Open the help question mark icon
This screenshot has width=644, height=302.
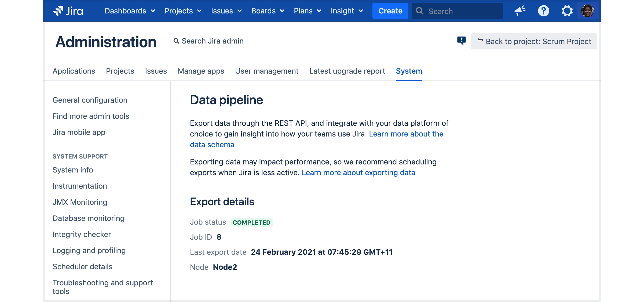click(543, 11)
